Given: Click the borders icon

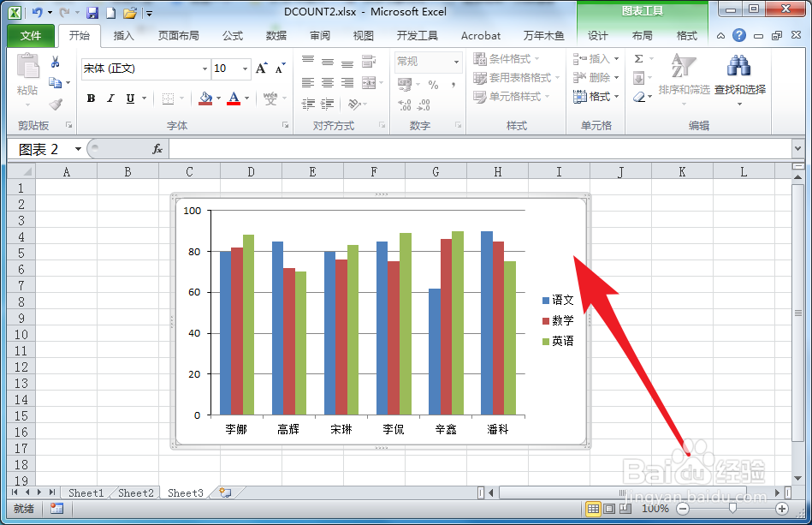Looking at the screenshot, I should click(x=168, y=98).
